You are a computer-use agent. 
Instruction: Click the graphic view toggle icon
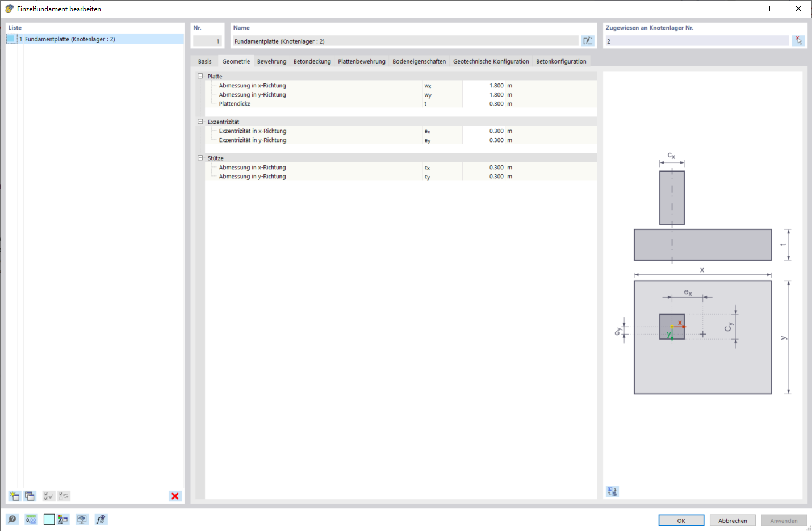[x=612, y=491]
